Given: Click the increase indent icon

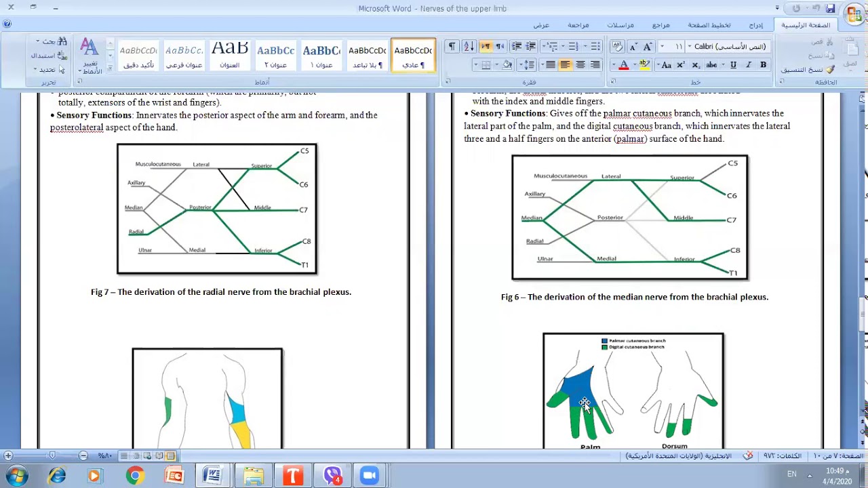Looking at the screenshot, I should 517,47.
